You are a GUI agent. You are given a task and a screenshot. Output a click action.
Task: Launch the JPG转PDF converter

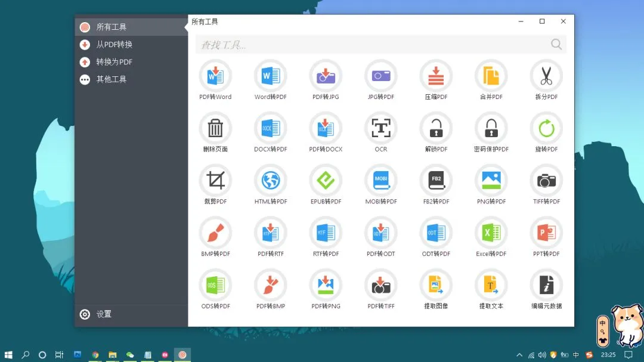(x=380, y=81)
